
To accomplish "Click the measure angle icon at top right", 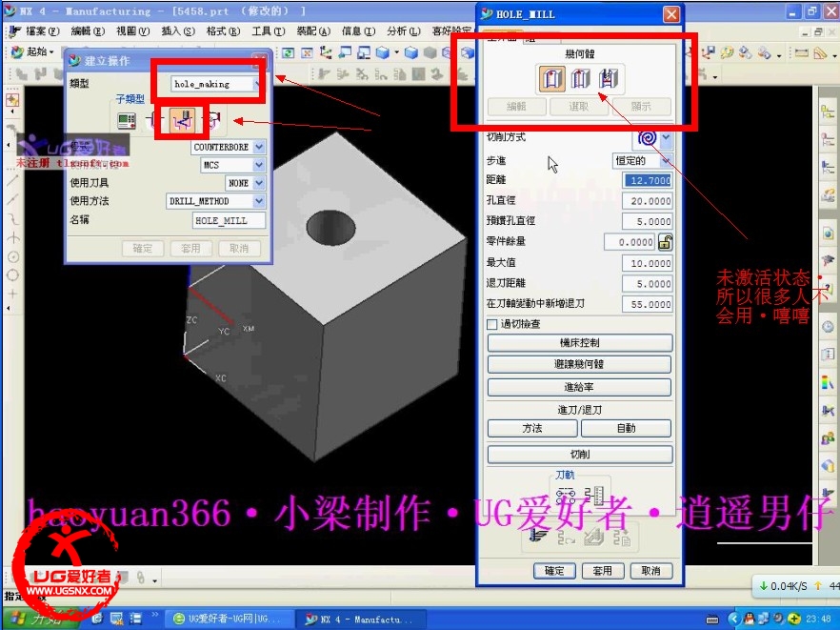I will click(x=820, y=52).
